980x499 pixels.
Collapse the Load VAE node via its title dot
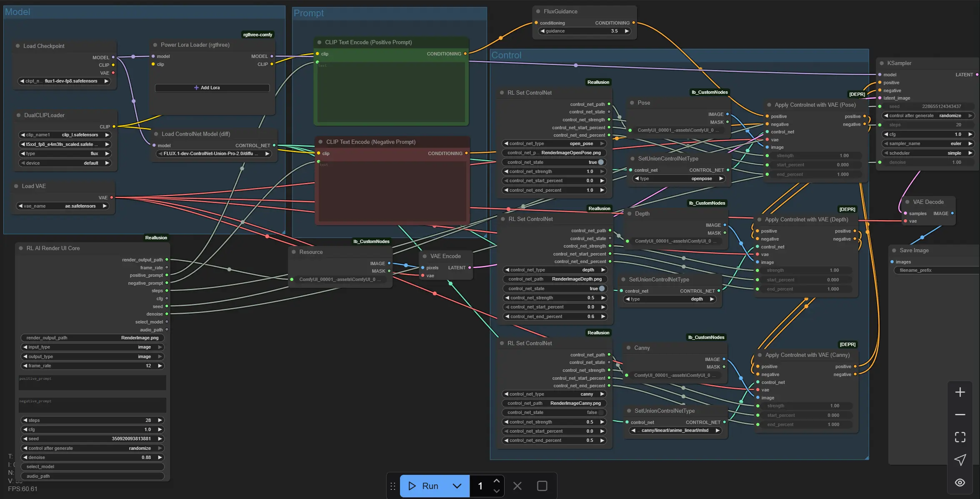click(x=16, y=186)
